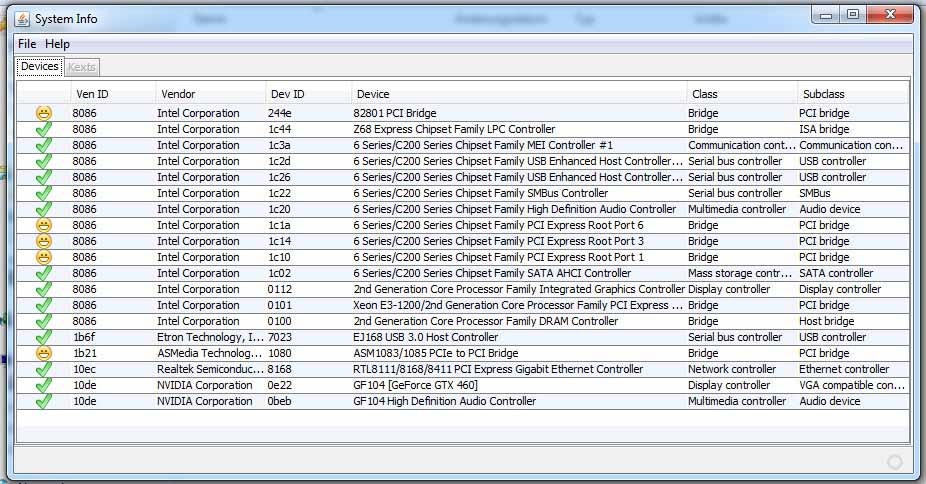Select the 'ASMedia Technolog...' vendor cell

click(x=209, y=353)
